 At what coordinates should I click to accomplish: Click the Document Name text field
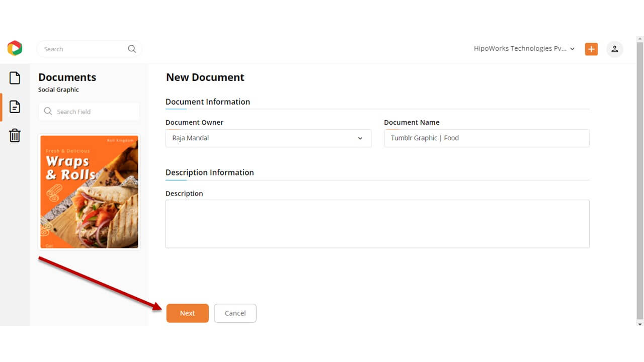click(486, 138)
